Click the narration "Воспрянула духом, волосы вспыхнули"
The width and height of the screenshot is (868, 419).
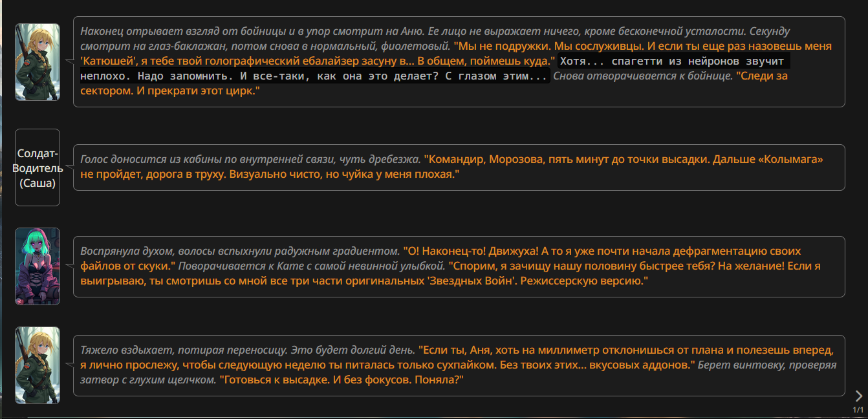(239, 251)
